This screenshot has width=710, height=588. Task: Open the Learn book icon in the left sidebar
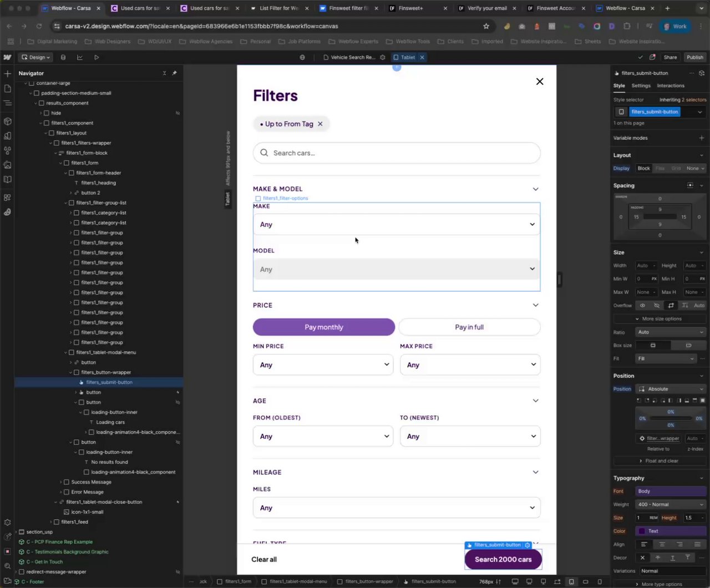point(7,179)
